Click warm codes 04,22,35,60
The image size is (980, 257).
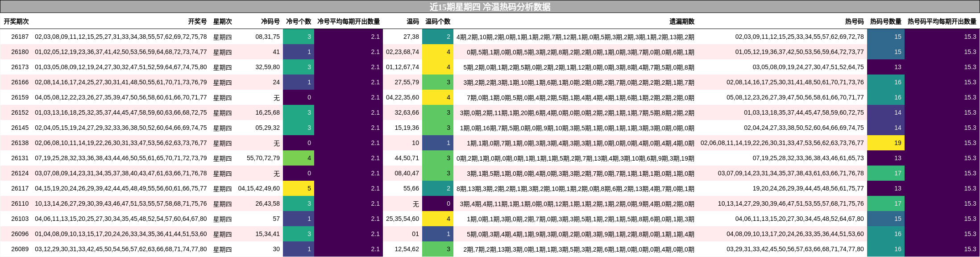click(x=403, y=97)
